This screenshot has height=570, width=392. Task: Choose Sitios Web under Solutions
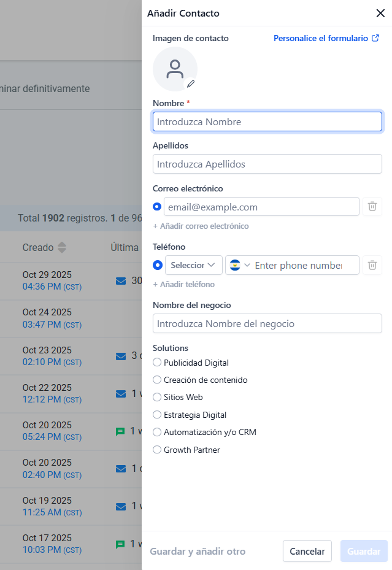(x=157, y=397)
